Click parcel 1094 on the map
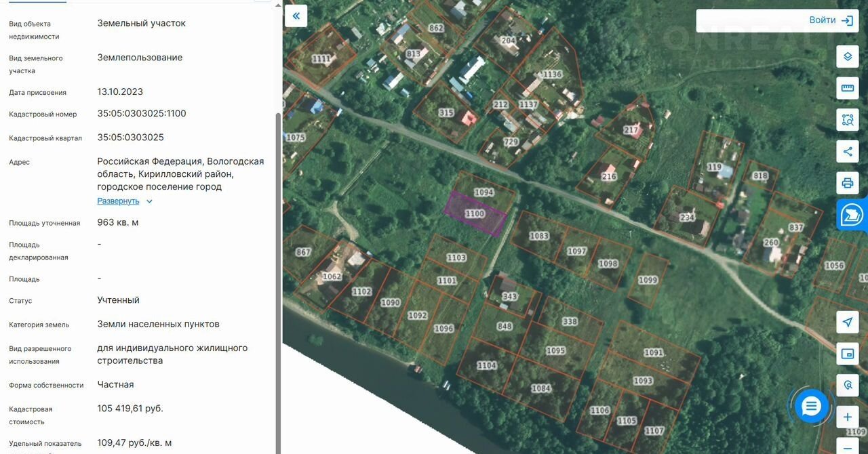Image resolution: width=868 pixels, height=454 pixels. 484,192
